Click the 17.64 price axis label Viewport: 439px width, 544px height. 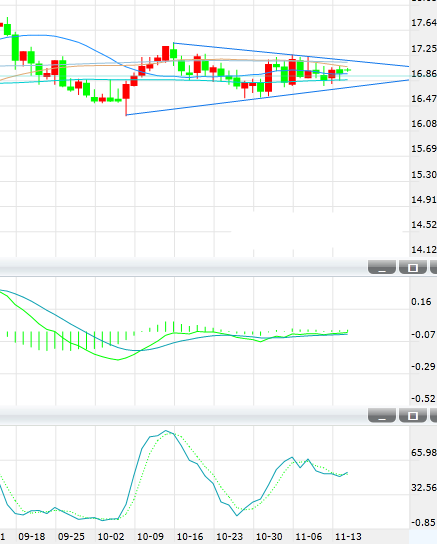[424, 23]
